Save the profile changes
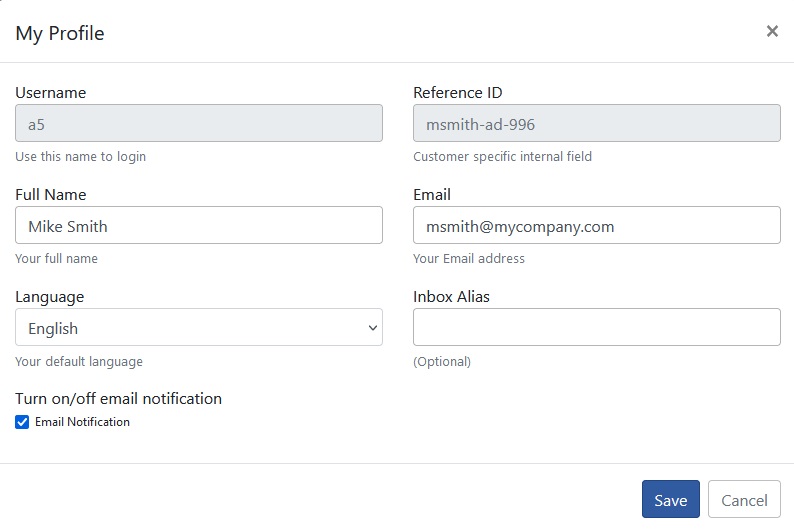Screen dimensions: 794x532 670,499
